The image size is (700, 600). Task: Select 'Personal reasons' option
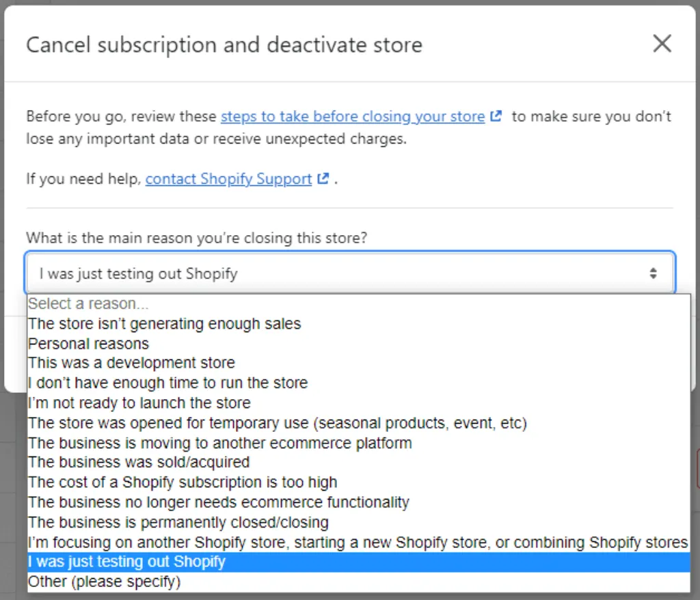(x=358, y=343)
